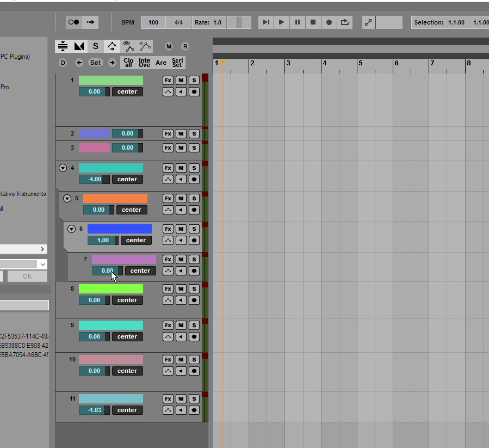Click the playback rate slider

[239, 22]
